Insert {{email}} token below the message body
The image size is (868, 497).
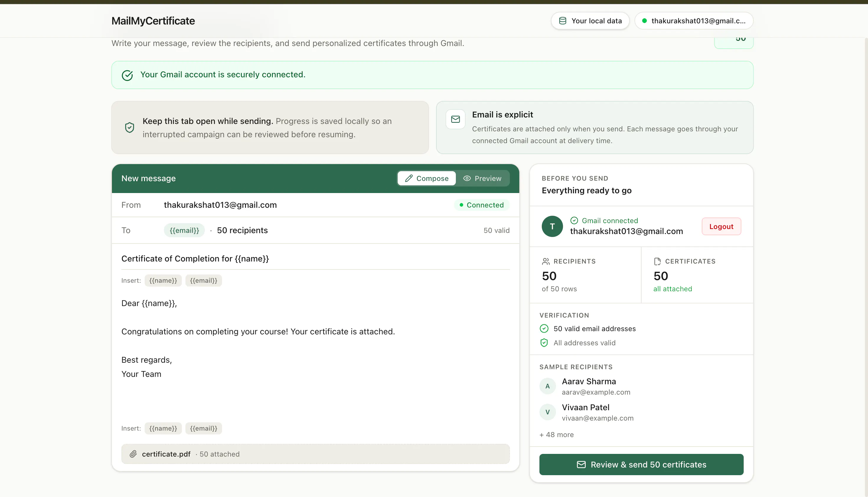(x=203, y=429)
